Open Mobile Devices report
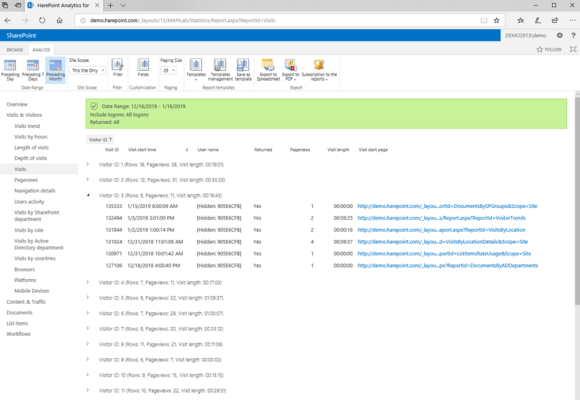Viewport: 580px width, 400px height. pos(31,291)
